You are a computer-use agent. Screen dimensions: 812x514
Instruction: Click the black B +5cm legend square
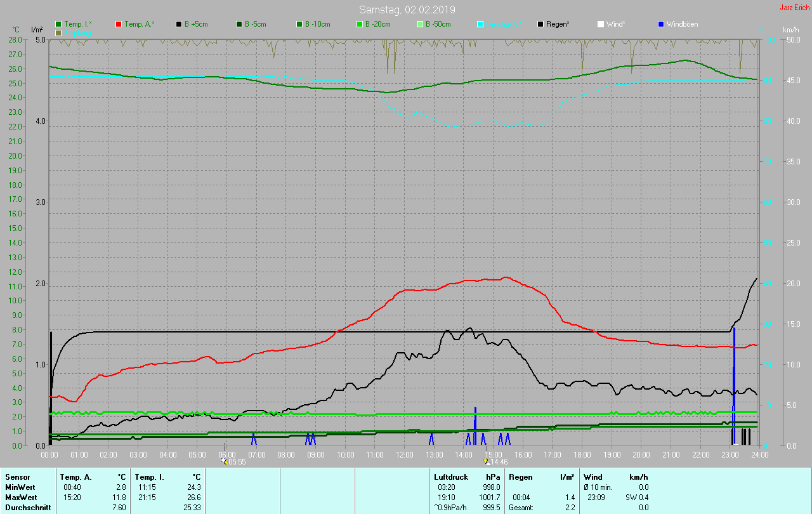tap(179, 24)
